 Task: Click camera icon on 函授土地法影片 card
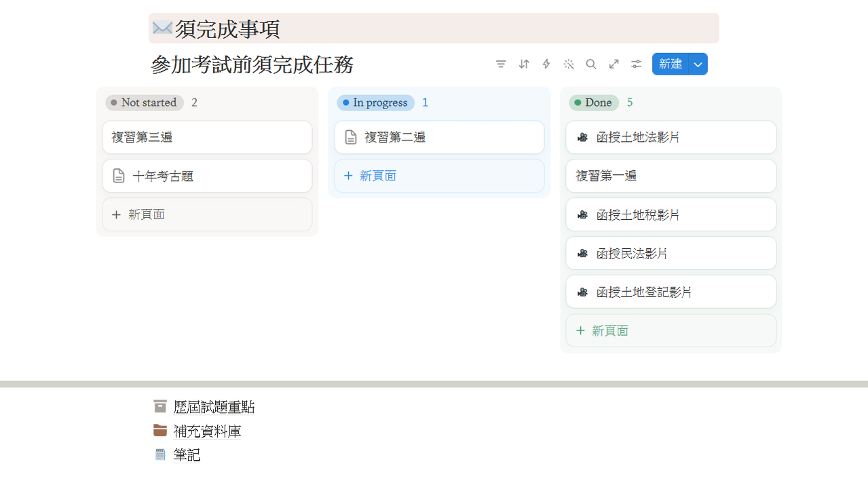point(582,138)
